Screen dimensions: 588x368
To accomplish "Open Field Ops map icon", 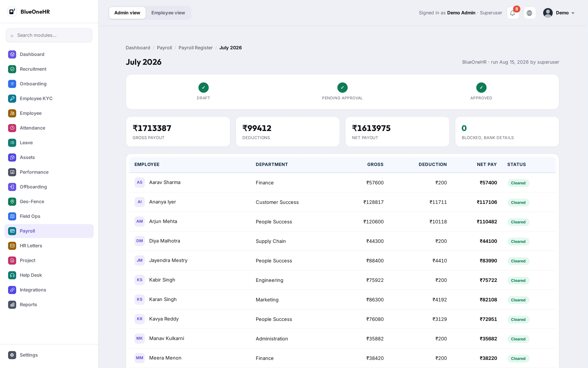I will pos(12,216).
